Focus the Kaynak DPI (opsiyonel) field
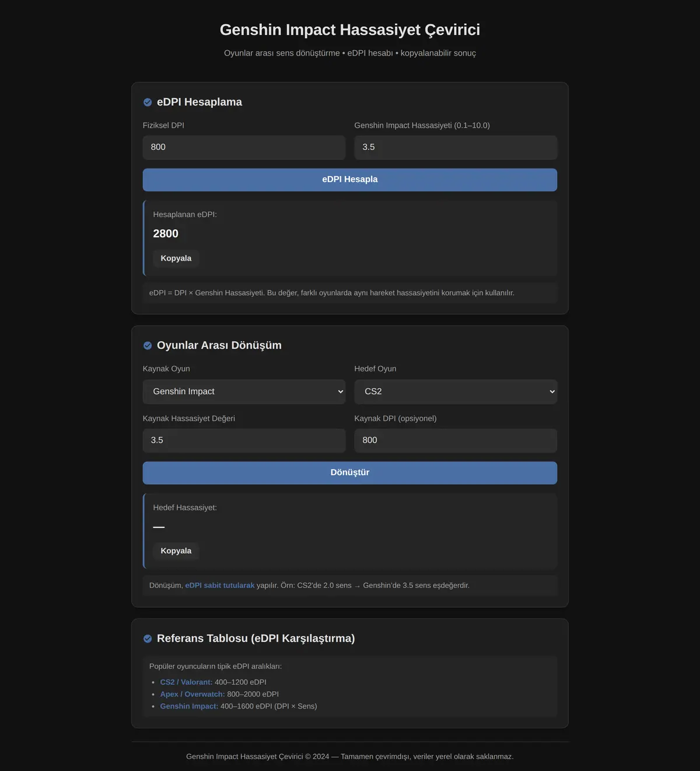The height and width of the screenshot is (771, 700). pos(456,440)
